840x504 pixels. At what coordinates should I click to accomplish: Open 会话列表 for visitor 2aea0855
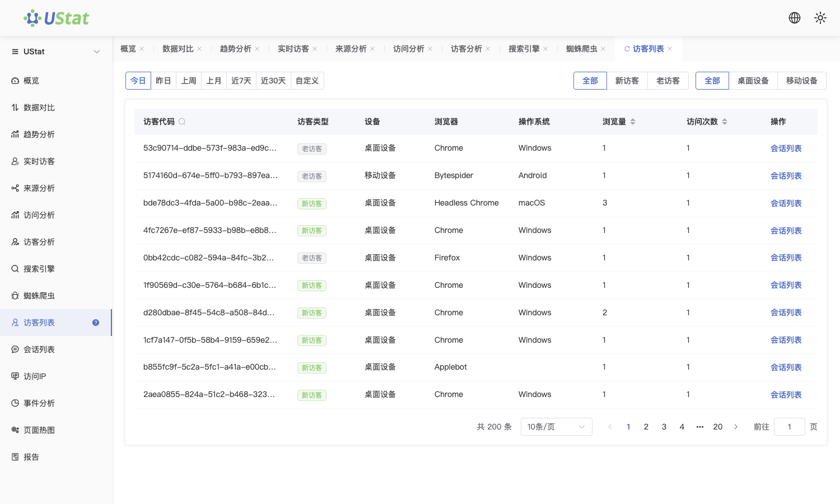pyautogui.click(x=786, y=395)
